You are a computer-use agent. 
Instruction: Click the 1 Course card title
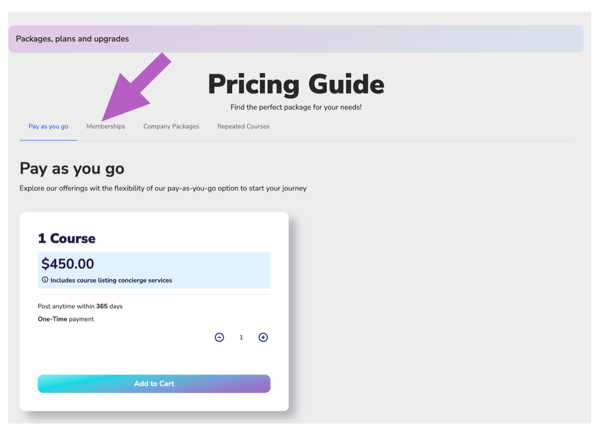coord(66,238)
